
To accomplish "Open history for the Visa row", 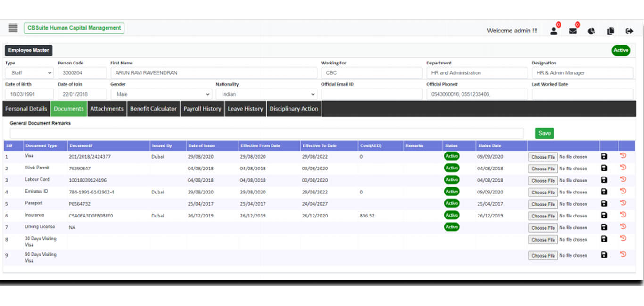I will (623, 156).
